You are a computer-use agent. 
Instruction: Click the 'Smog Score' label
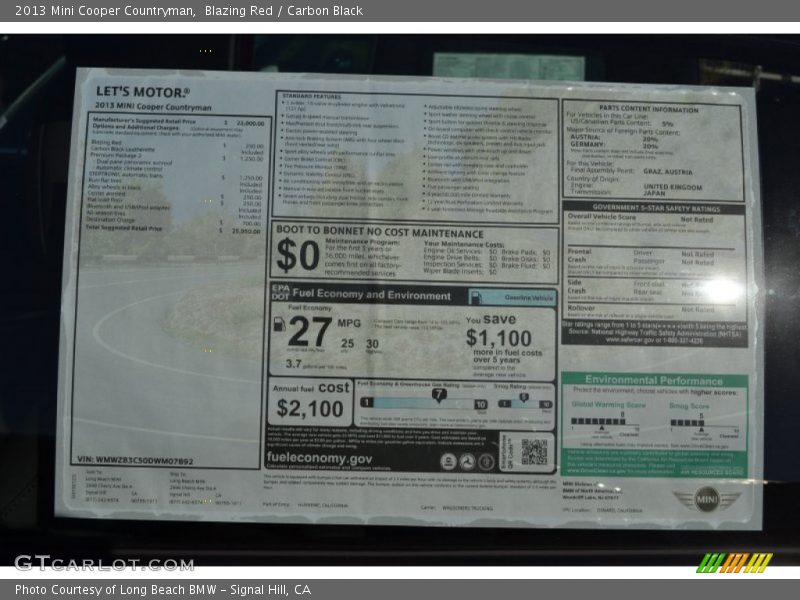(689, 406)
